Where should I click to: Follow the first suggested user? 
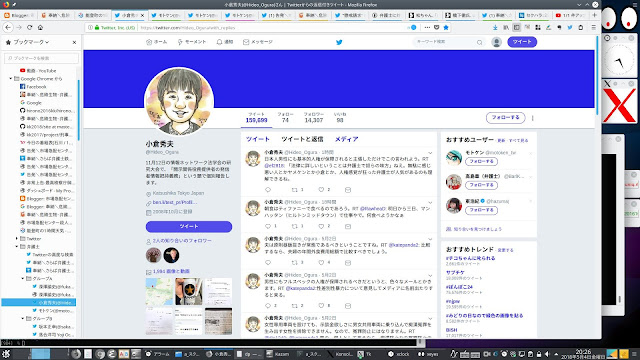(x=481, y=162)
